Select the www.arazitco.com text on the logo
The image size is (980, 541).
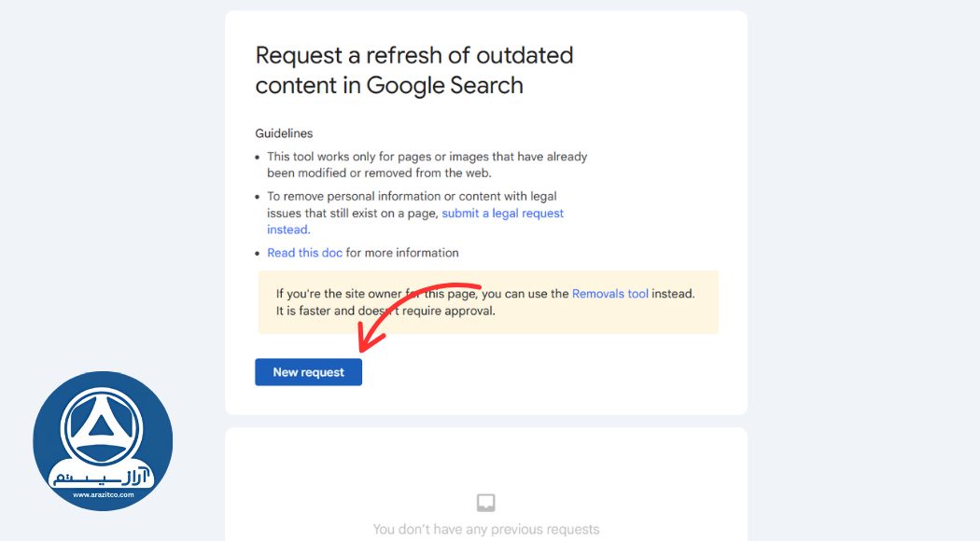tap(103, 495)
